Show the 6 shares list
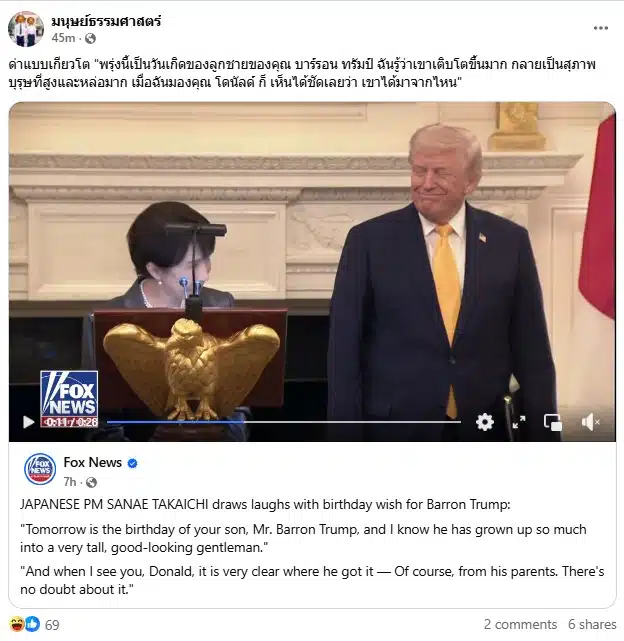 pyautogui.click(x=592, y=624)
